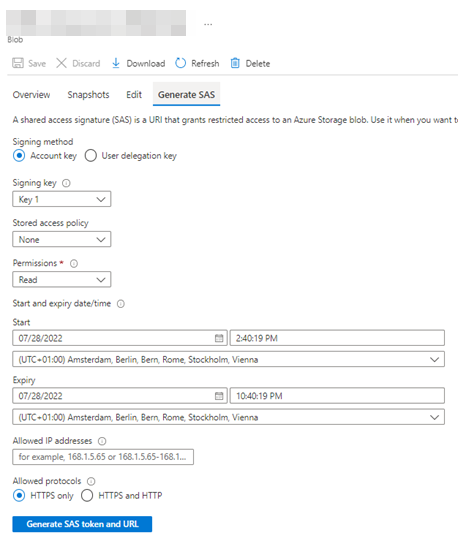Viewport: 458px width, 541px height.
Task: Open the Start date calendar picker icon
Action: pos(219,338)
